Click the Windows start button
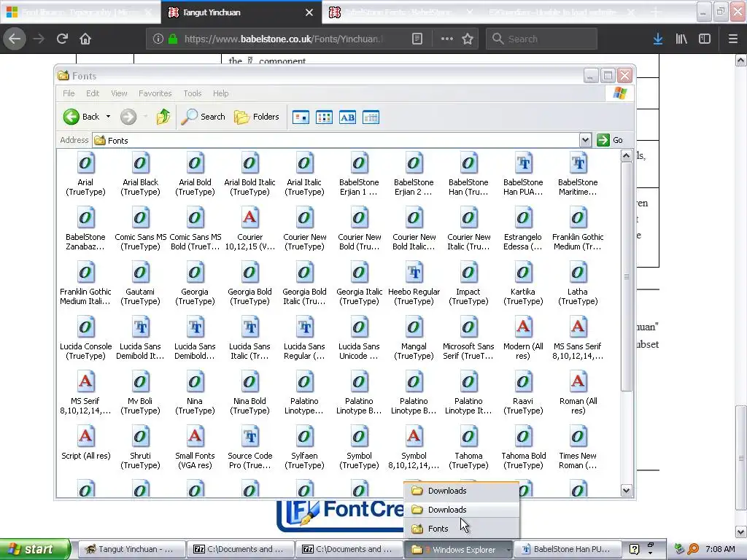This screenshot has height=560, width=747. tap(34, 549)
